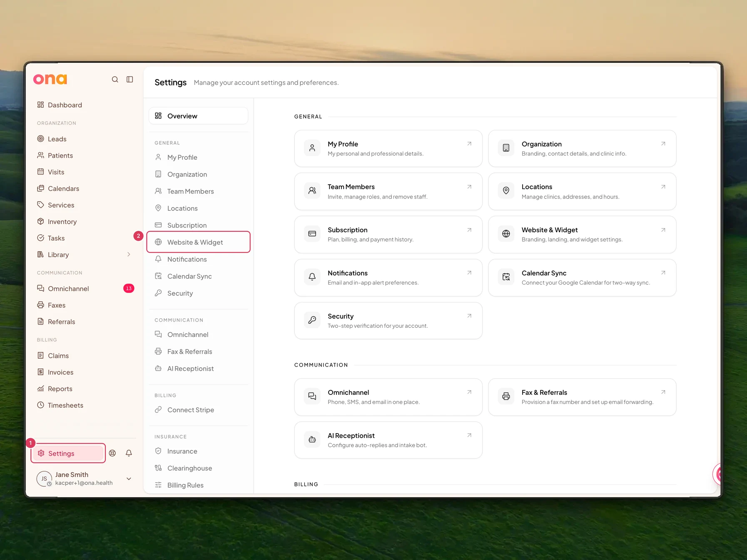The height and width of the screenshot is (560, 747).
Task: Open Clearinghouse in settings menu
Action: 198,468
